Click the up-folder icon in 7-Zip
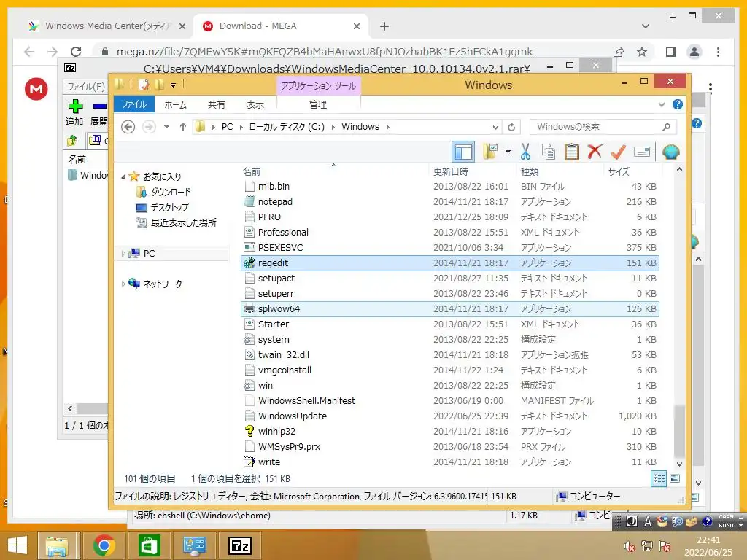This screenshot has height=560, width=747. click(x=72, y=140)
